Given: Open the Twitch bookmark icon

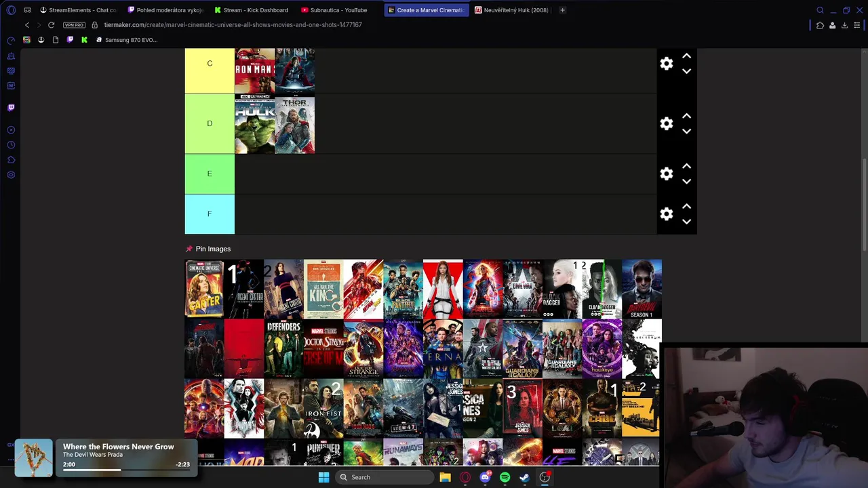Looking at the screenshot, I should [70, 40].
